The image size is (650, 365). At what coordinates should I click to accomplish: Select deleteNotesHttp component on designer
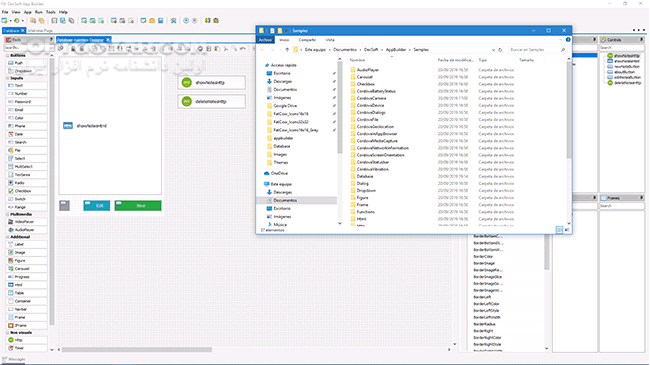211,102
